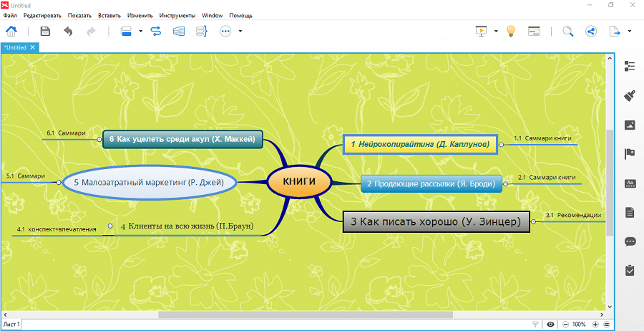
Task: Expand the export dropdown arrow
Action: click(629, 32)
